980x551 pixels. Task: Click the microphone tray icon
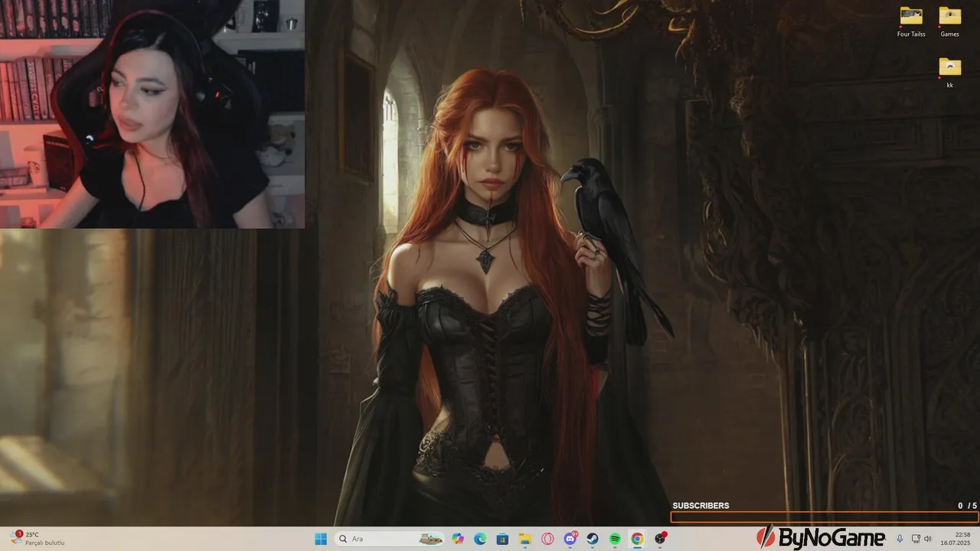point(900,539)
